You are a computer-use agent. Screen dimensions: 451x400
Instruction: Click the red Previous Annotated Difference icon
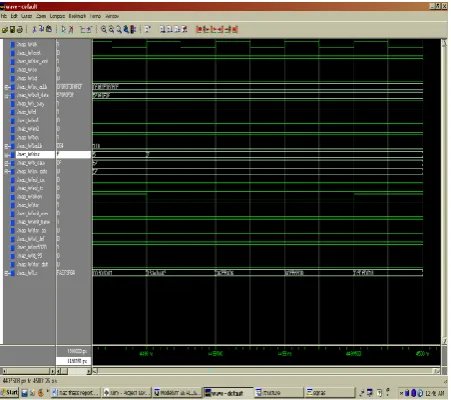(206, 30)
